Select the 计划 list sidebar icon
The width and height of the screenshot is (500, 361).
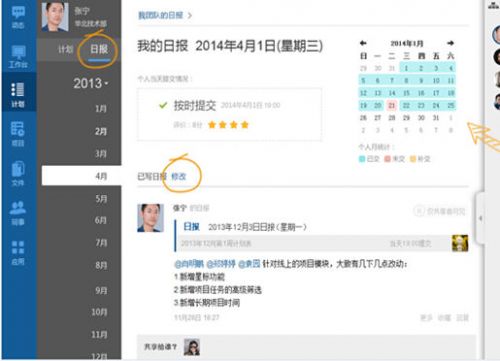pyautogui.click(x=18, y=90)
